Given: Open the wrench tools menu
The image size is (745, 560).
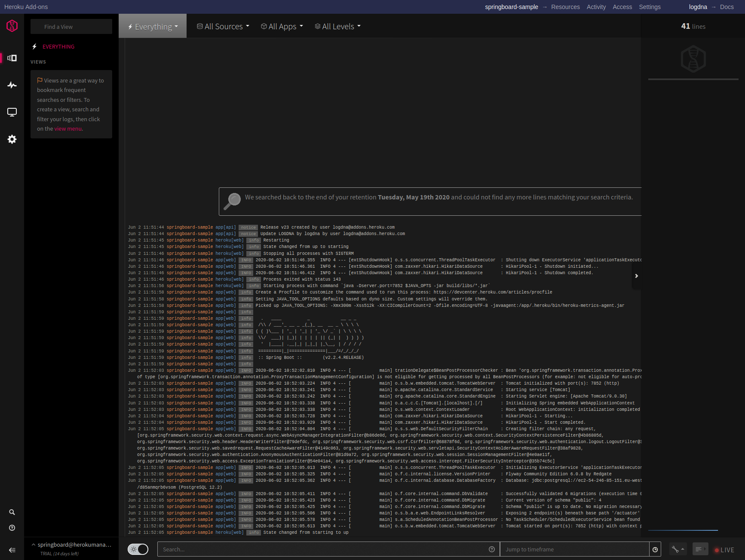Looking at the screenshot, I should pos(678,549).
